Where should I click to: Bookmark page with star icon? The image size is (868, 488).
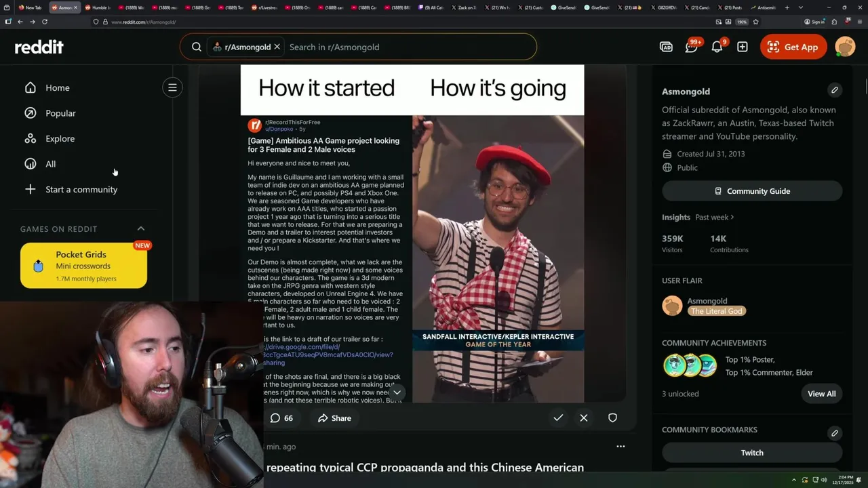(755, 22)
